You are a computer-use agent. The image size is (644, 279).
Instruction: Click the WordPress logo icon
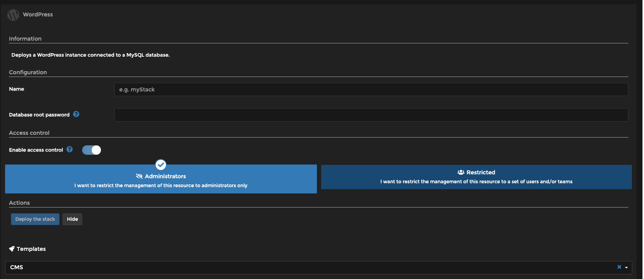(x=13, y=15)
